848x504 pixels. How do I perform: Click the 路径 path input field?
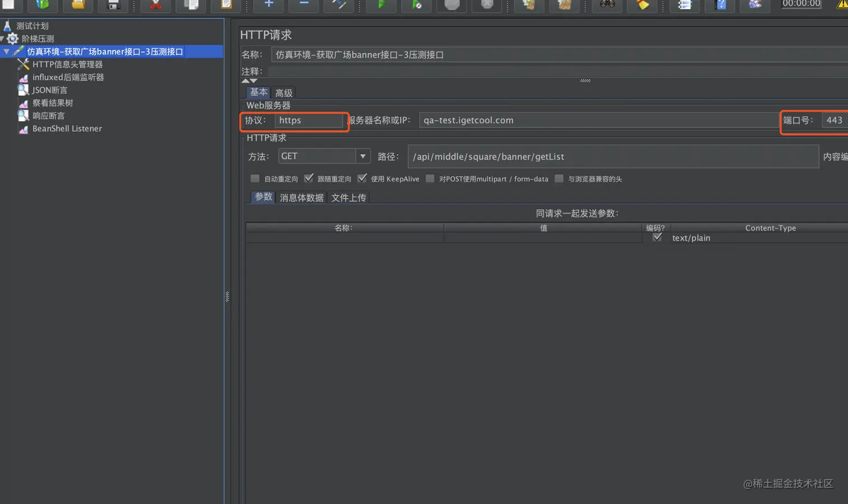tap(613, 156)
